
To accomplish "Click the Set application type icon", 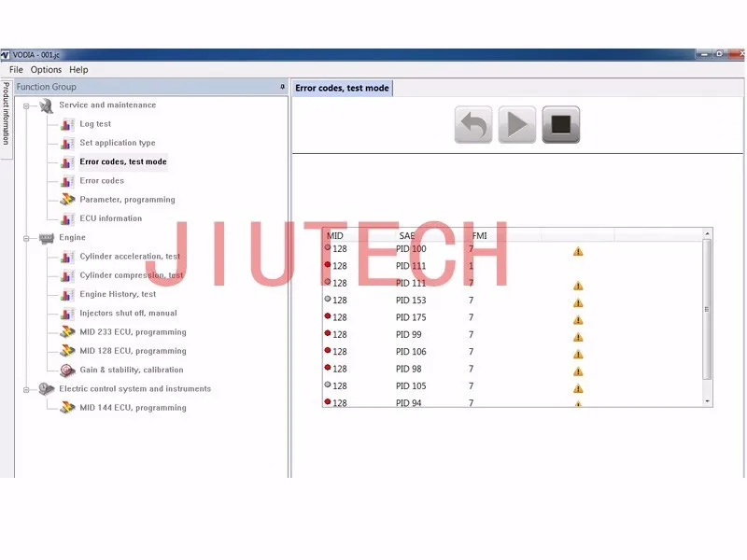I will pyautogui.click(x=67, y=144).
